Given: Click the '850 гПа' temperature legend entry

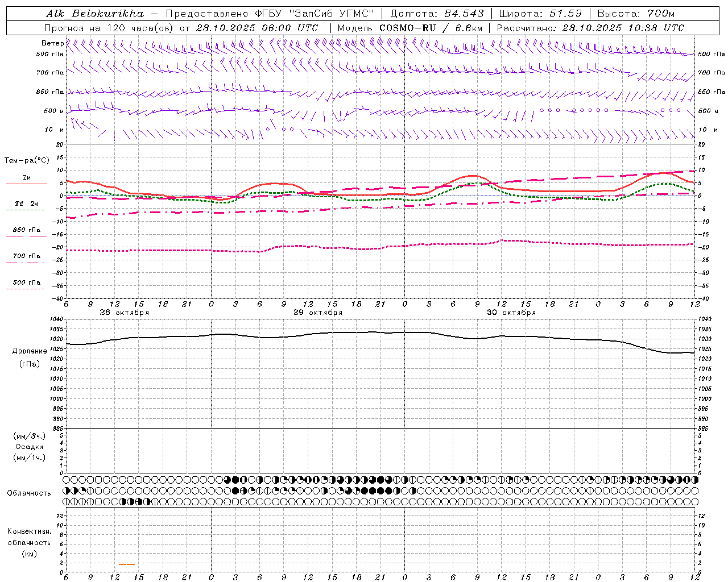Looking at the screenshot, I should 27,230.
